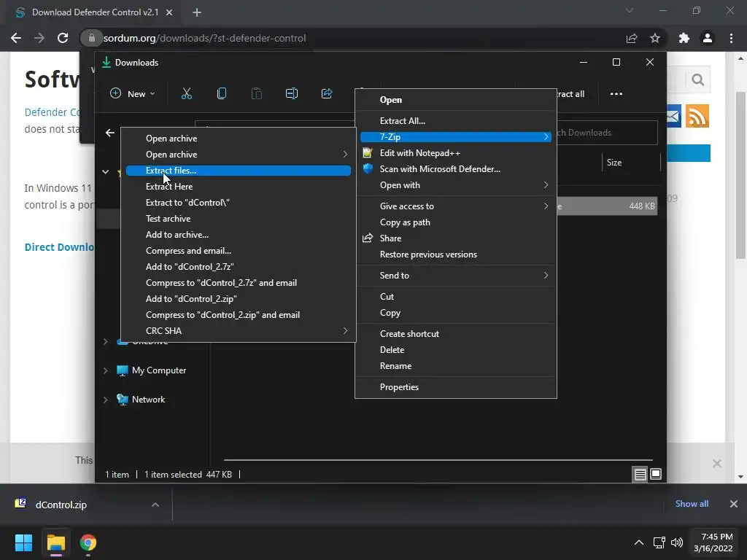Click the New button in Explorer toolbar

click(x=133, y=94)
